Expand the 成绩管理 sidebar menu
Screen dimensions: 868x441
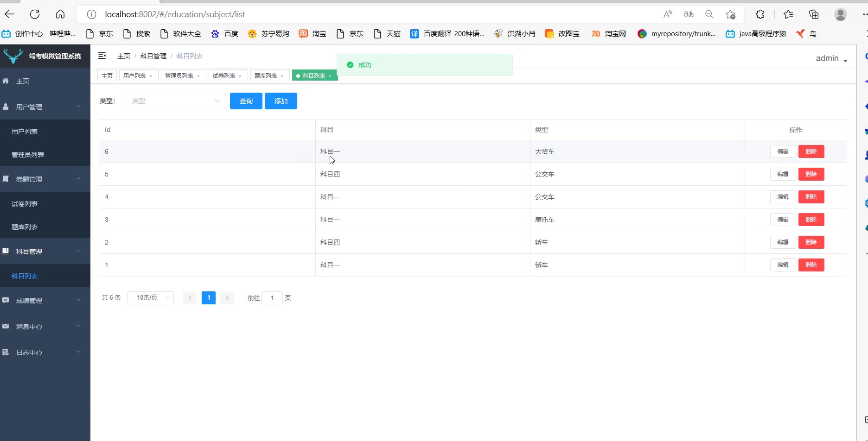pos(45,301)
